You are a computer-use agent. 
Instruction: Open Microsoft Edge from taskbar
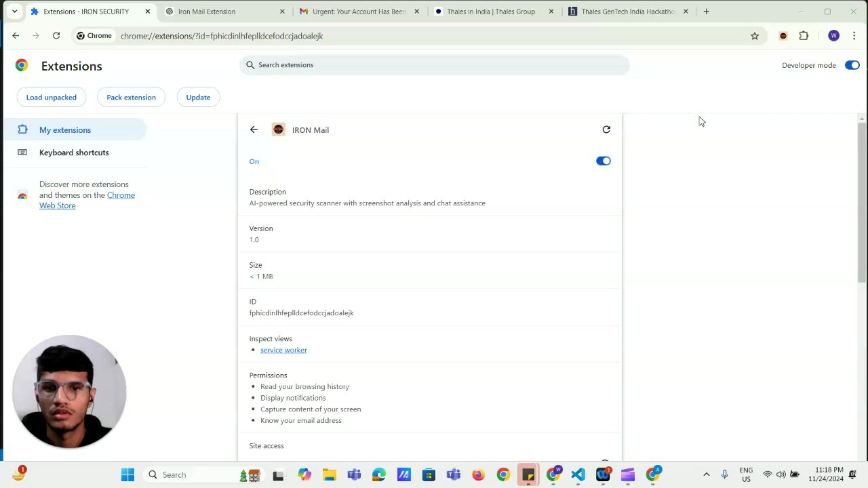(378, 474)
